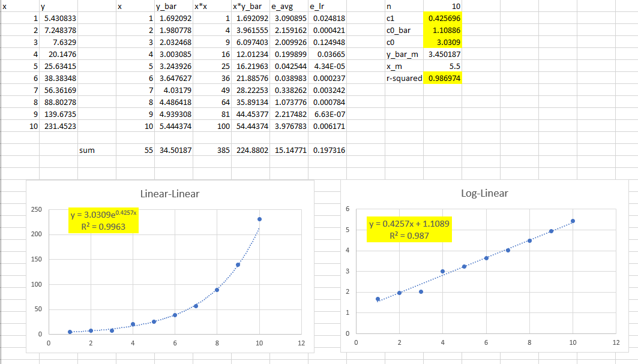Viewport: 638px width, 364px height.
Task: Select the sum total 34.50187
Action: pos(173,150)
